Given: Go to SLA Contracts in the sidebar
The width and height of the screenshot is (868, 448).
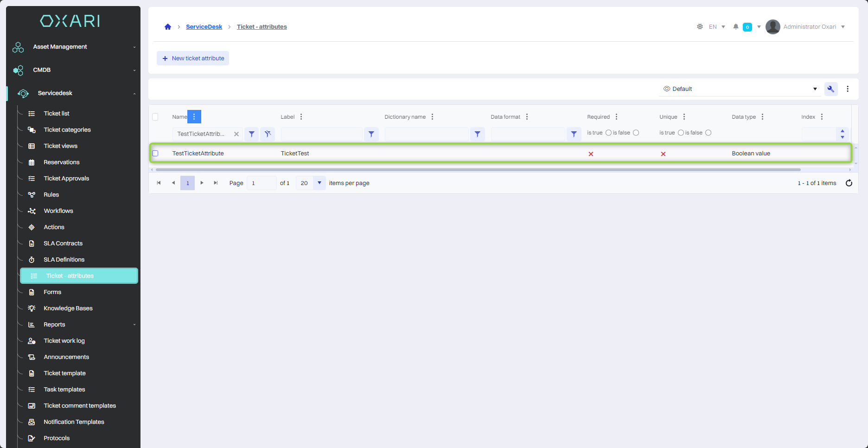Looking at the screenshot, I should tap(63, 243).
